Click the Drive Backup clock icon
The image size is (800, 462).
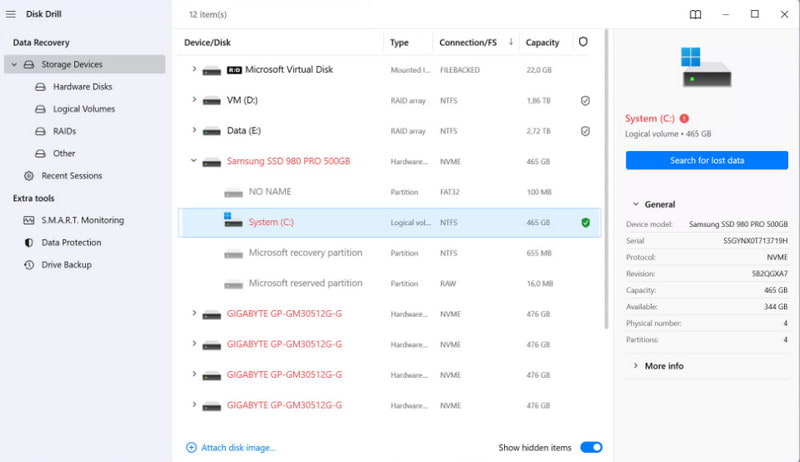(29, 265)
